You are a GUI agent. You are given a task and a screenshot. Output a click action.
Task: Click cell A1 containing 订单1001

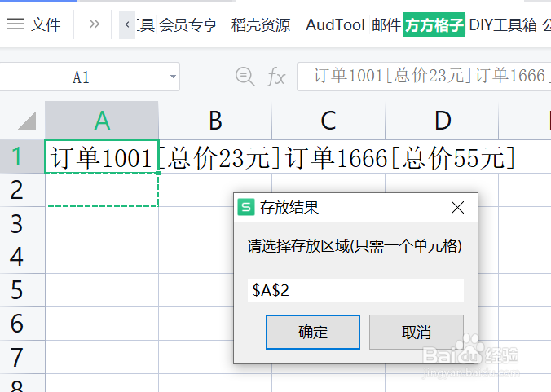(x=102, y=156)
